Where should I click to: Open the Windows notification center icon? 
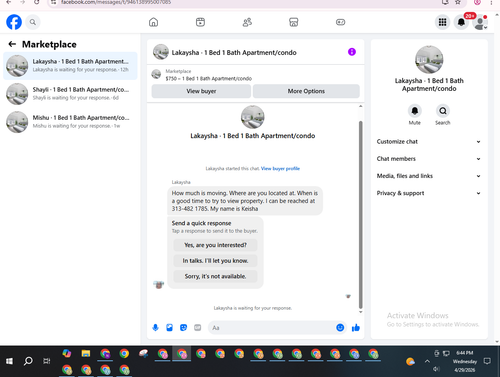(487, 361)
